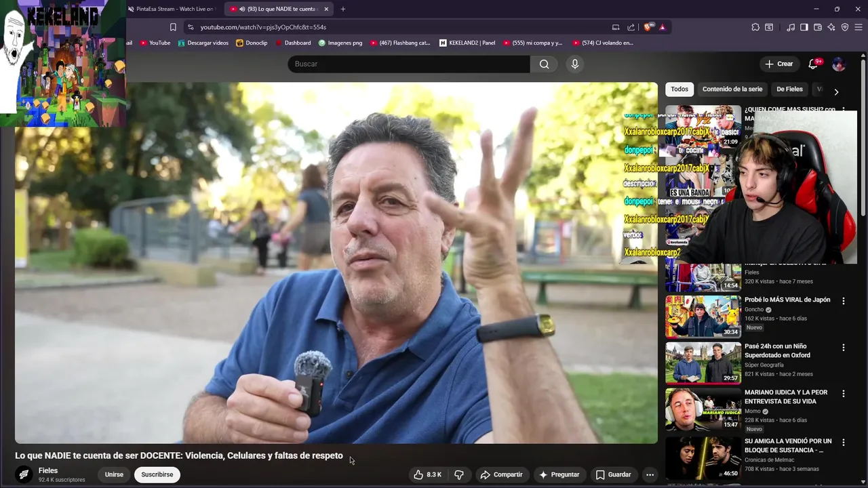Open options for 'Probé lo MÁS VIRAL de Japón'
The width and height of the screenshot is (868, 488).
(844, 301)
